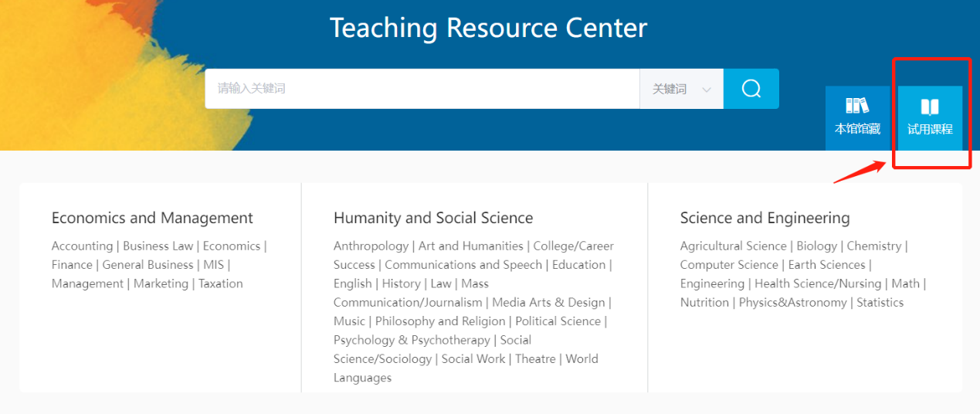Browse the Business Law category

pyautogui.click(x=158, y=246)
